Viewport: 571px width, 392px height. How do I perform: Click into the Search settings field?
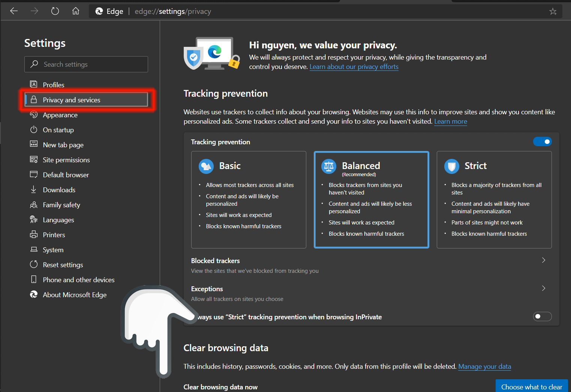click(86, 64)
